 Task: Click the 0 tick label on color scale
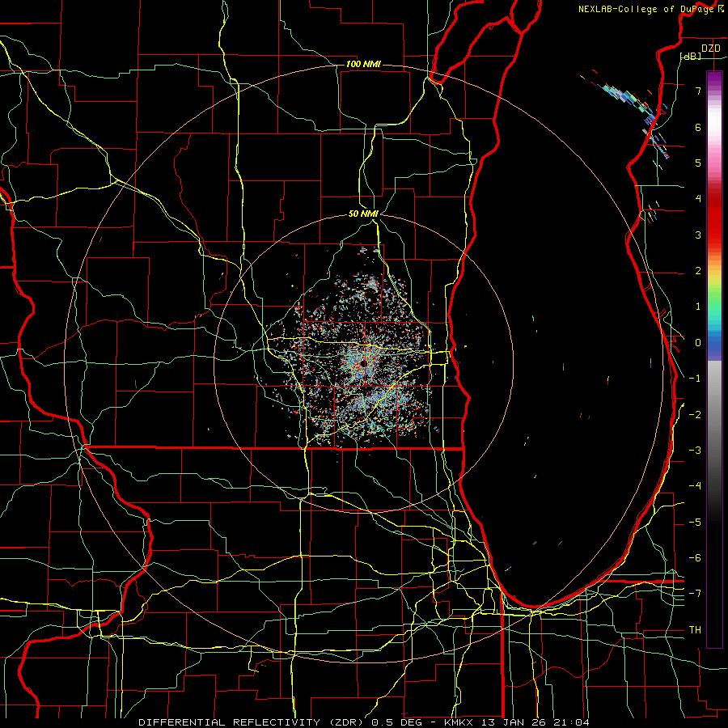pos(698,343)
